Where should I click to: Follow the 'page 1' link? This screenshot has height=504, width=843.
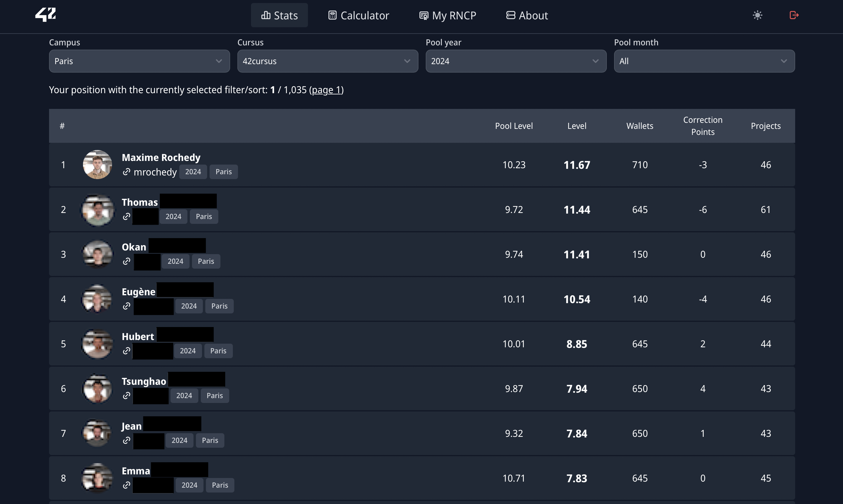(x=326, y=90)
